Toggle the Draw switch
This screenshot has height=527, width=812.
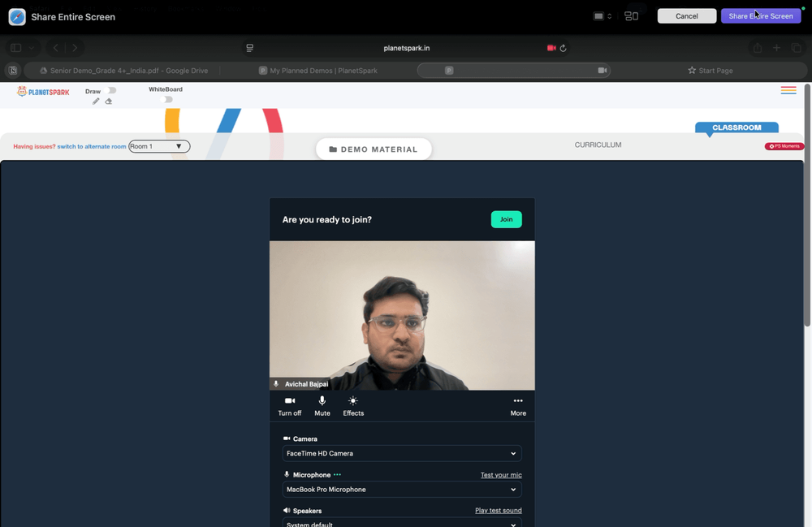point(110,91)
